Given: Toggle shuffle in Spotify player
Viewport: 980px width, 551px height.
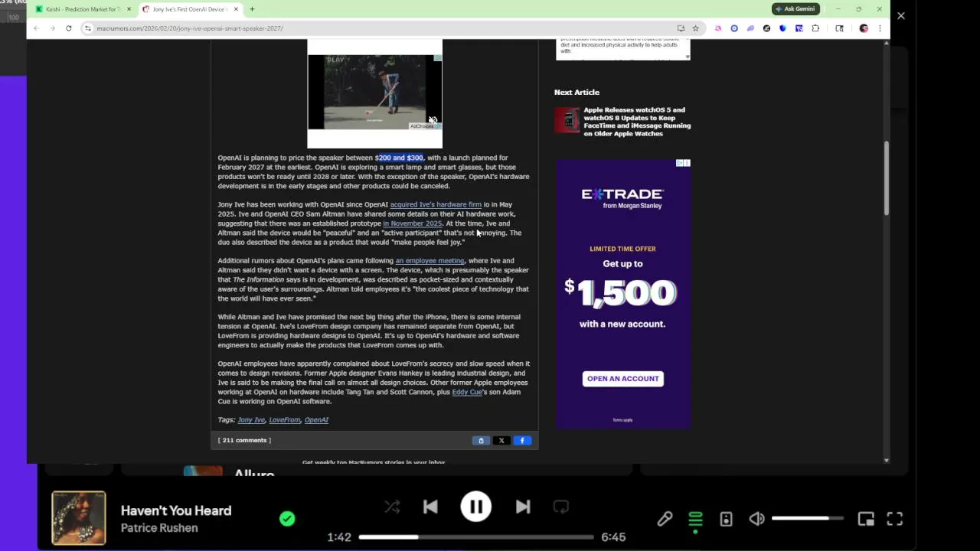Looking at the screenshot, I should point(391,507).
